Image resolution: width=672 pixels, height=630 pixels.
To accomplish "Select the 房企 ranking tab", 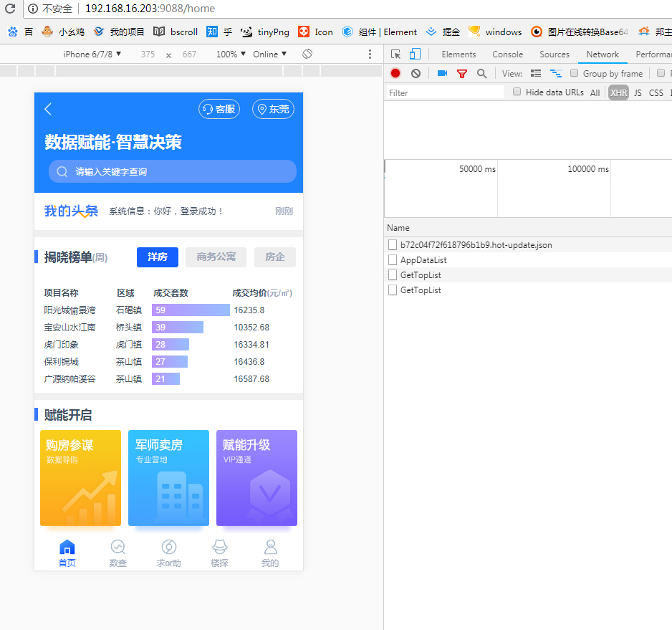I will tap(274, 257).
